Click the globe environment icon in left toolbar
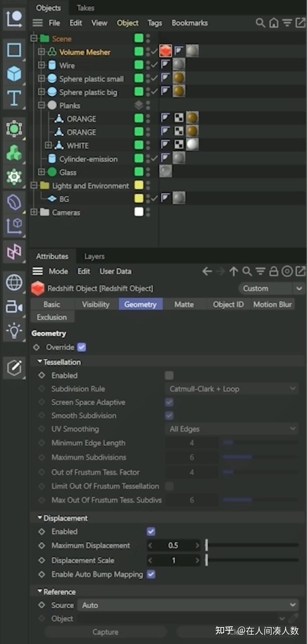Image resolution: width=307 pixels, height=644 pixels. [14, 283]
